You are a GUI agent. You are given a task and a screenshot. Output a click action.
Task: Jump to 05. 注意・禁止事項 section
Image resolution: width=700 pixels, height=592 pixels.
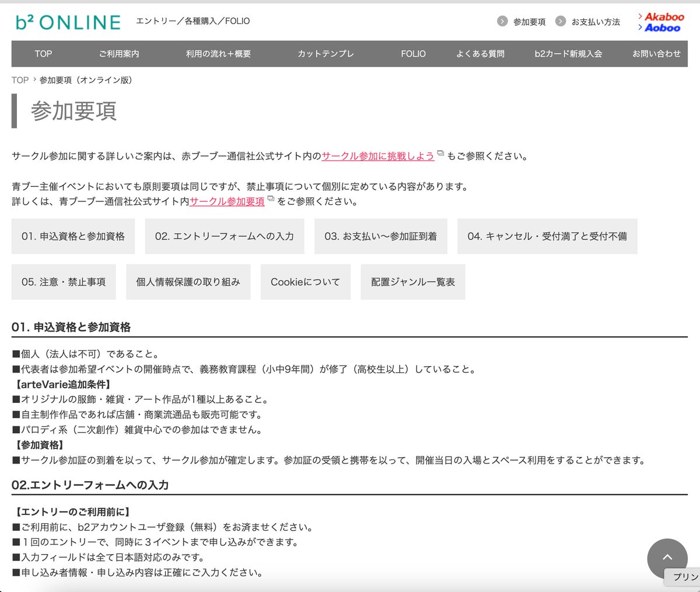coord(64,282)
